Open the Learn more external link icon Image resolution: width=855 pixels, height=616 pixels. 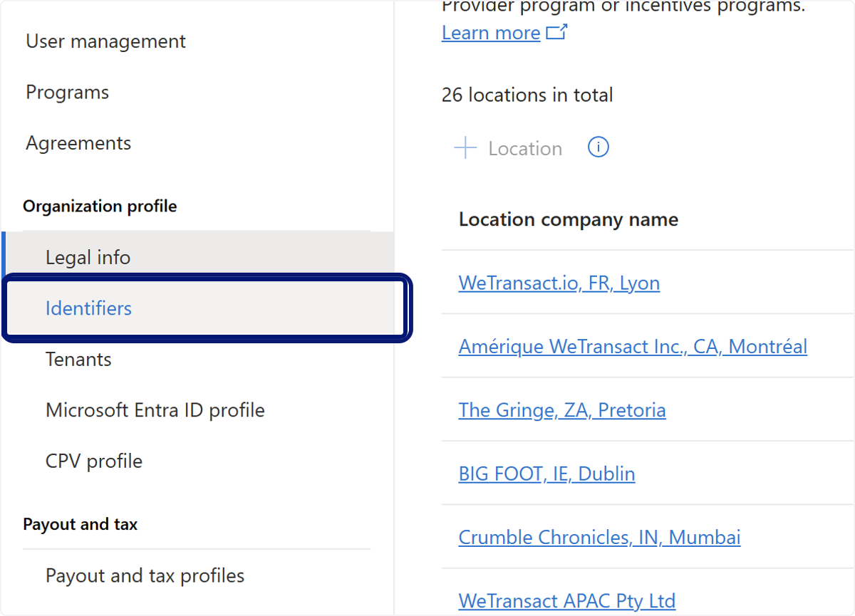coord(556,32)
